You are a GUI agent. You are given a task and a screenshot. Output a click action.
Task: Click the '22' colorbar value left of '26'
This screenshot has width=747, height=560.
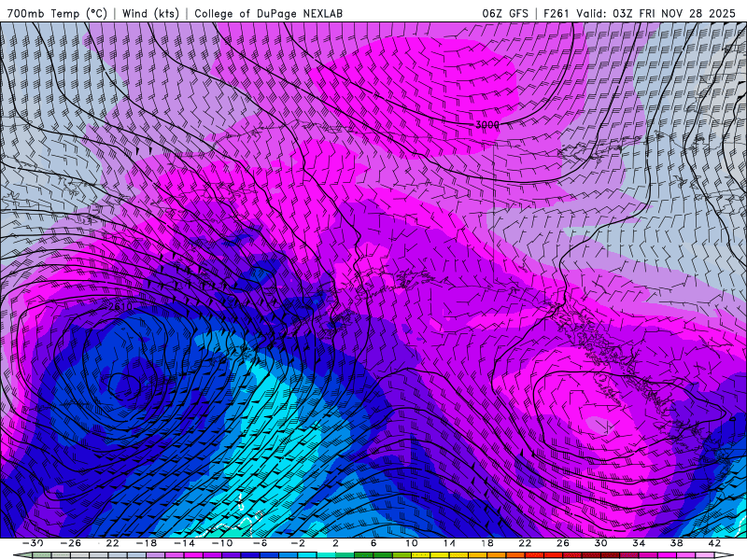(525, 543)
